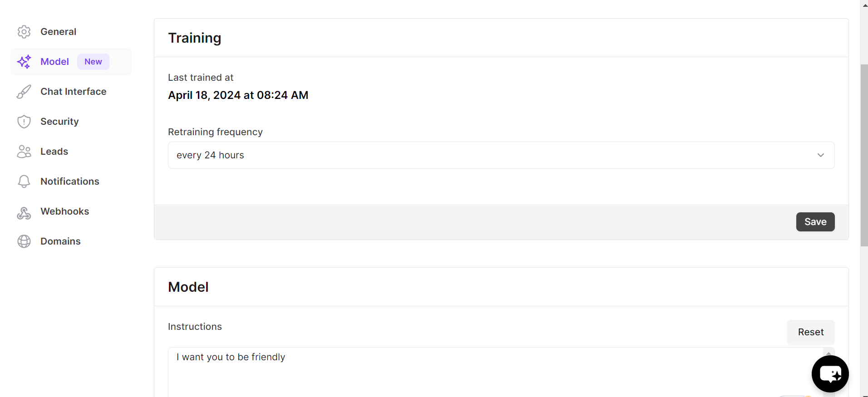Open the Webhooks settings page

pyautogui.click(x=65, y=211)
